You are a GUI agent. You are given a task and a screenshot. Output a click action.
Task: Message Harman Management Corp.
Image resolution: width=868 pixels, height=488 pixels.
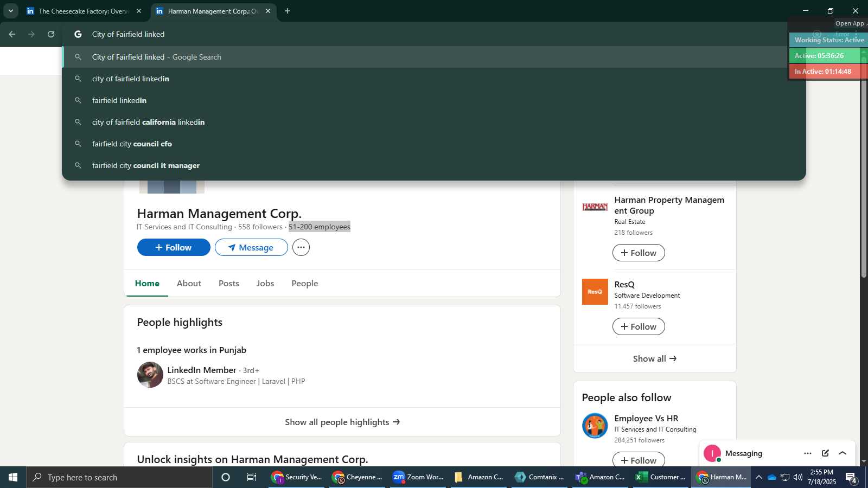click(251, 247)
